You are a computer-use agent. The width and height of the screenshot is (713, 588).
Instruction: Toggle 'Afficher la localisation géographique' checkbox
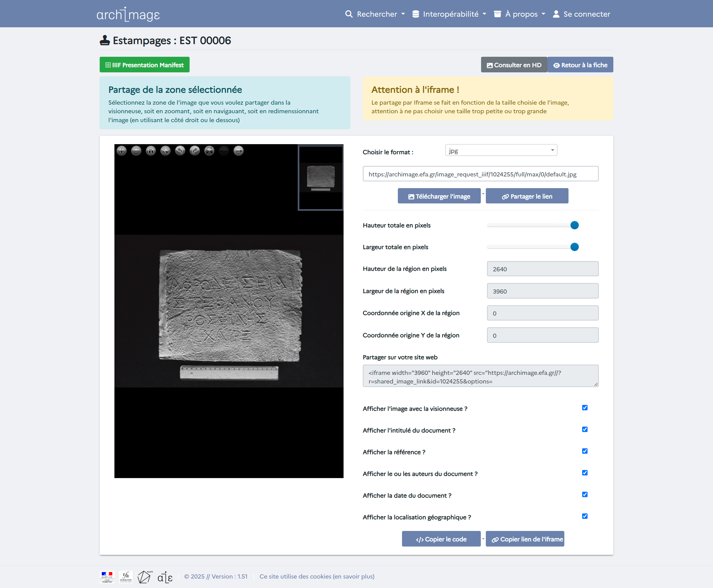click(585, 516)
